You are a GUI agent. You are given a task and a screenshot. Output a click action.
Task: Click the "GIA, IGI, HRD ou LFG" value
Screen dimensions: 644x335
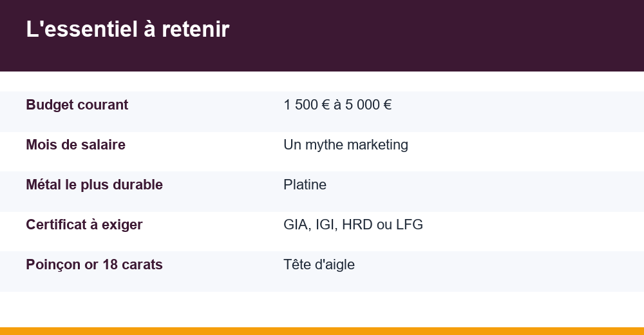(x=353, y=224)
